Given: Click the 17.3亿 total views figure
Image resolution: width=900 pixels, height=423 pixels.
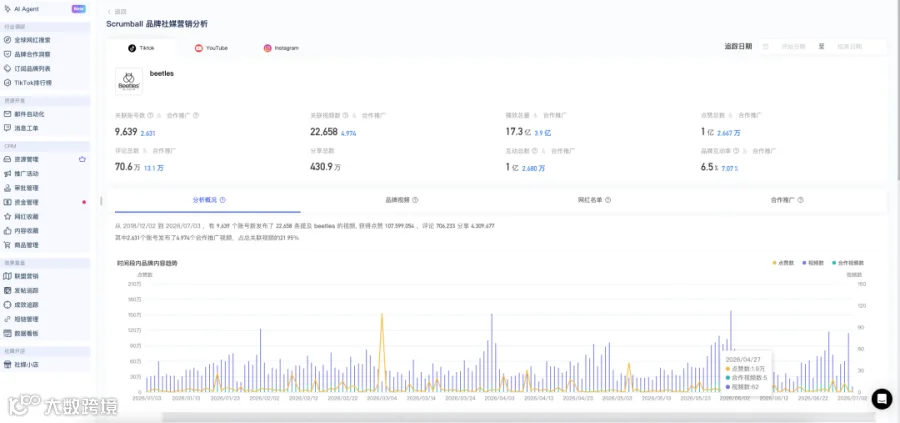Looking at the screenshot, I should click(518, 132).
